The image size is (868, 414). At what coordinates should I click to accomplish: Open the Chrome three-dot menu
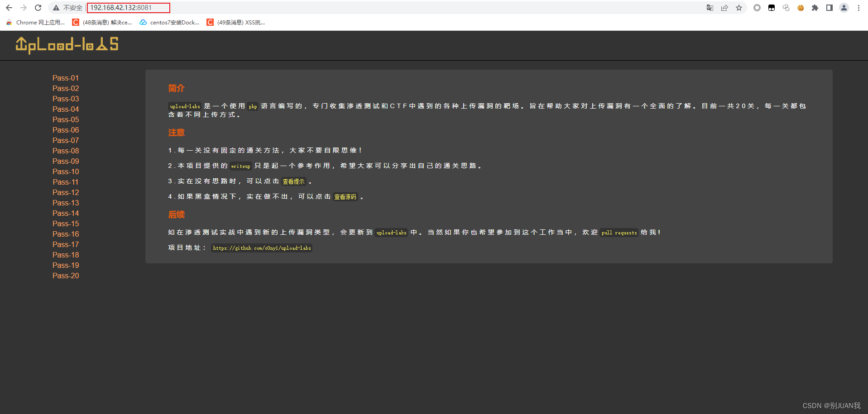tap(858, 8)
